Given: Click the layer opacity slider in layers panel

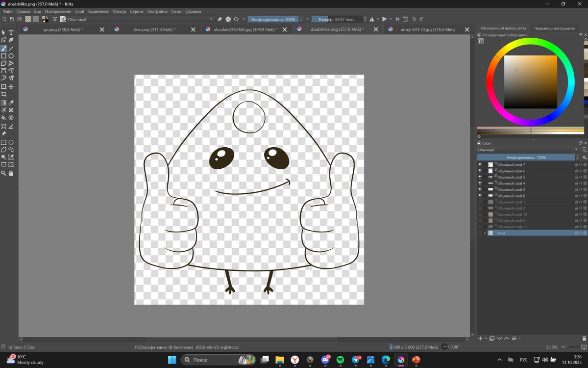Looking at the screenshot, I should tap(526, 158).
